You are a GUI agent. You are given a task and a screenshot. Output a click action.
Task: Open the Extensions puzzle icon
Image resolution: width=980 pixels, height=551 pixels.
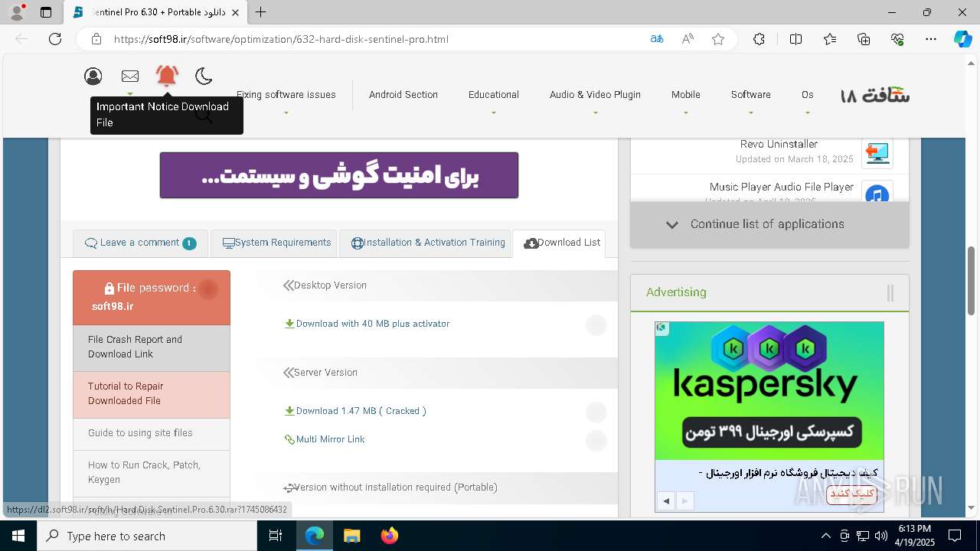(759, 39)
